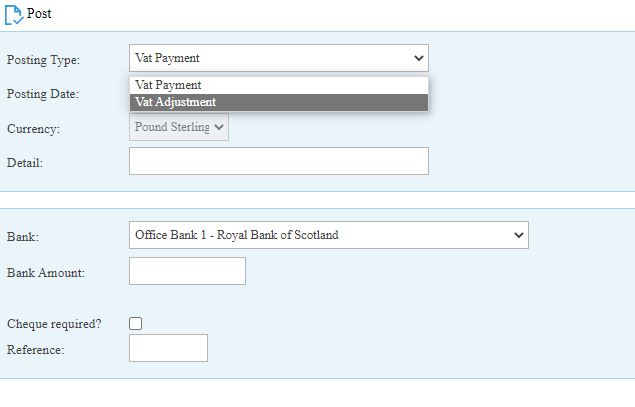Click the Posting Type chevron arrow
The height and width of the screenshot is (407, 635).
(419, 58)
